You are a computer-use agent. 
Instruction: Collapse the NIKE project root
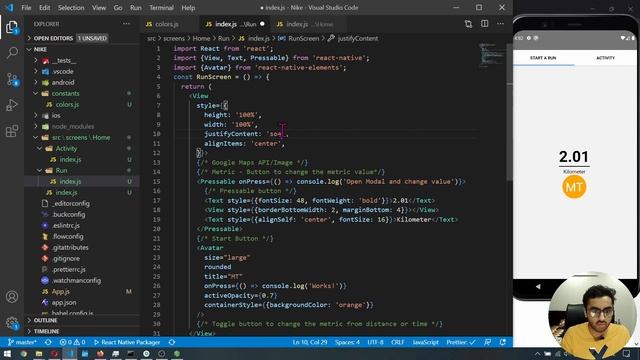pyautogui.click(x=29, y=49)
